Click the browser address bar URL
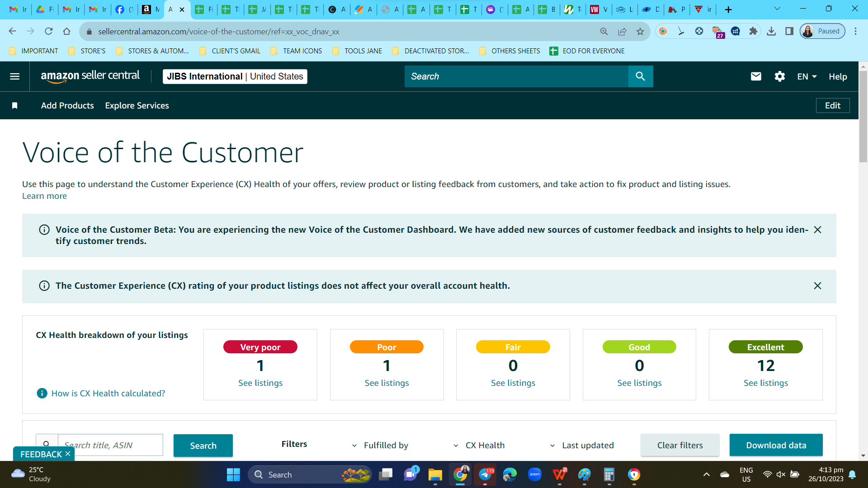868x488 pixels. click(219, 32)
